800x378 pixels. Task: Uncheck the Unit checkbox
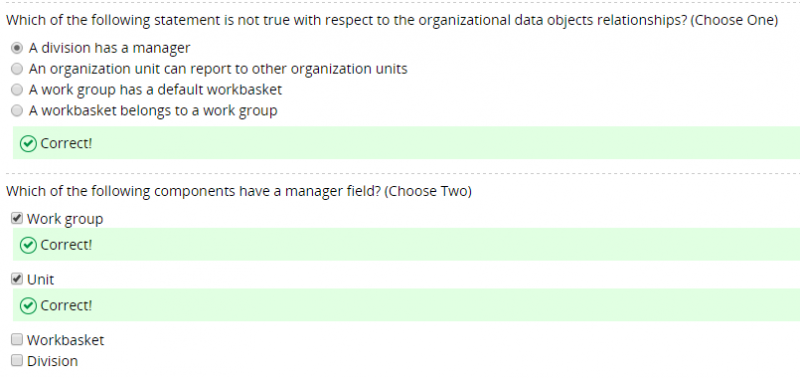point(17,279)
